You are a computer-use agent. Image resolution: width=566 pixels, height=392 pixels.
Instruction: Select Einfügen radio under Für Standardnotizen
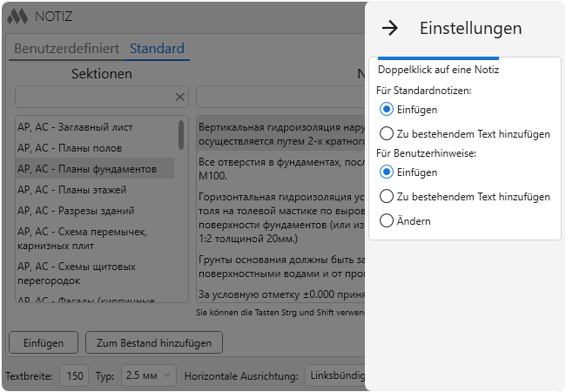tap(387, 110)
